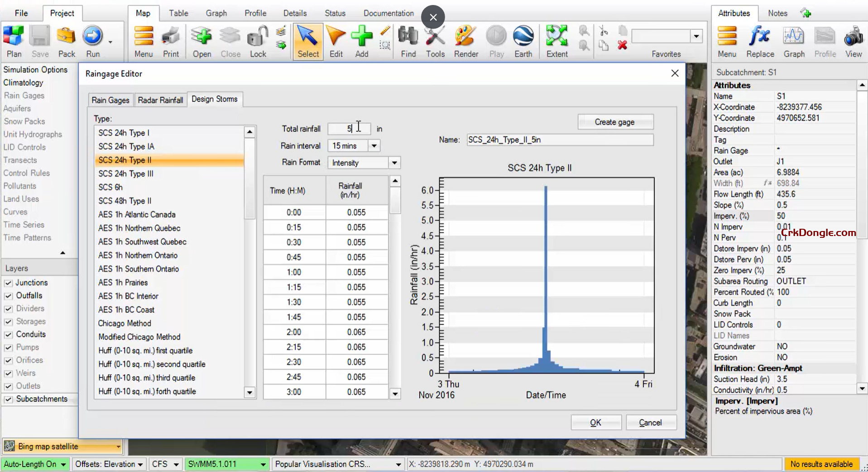Open the Documentation tab

pos(388,13)
